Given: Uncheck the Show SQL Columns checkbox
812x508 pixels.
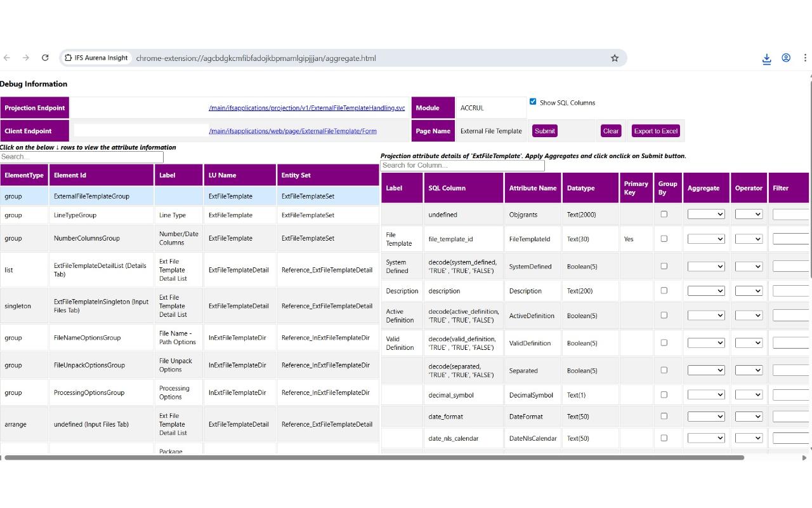Looking at the screenshot, I should click(x=533, y=102).
